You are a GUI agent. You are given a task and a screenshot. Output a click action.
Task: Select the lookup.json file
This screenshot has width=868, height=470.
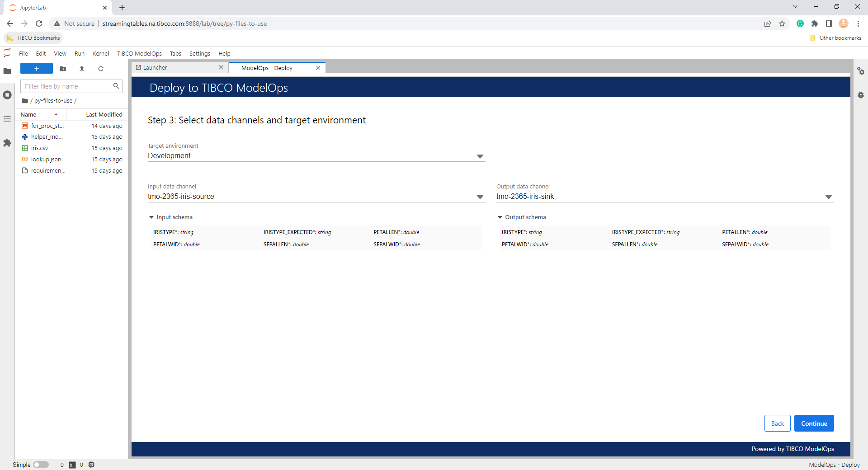pos(71,160)
